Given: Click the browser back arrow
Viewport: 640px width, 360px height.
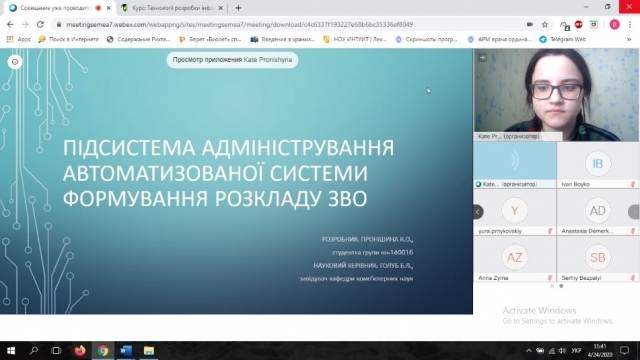Looking at the screenshot, I should [10, 24].
